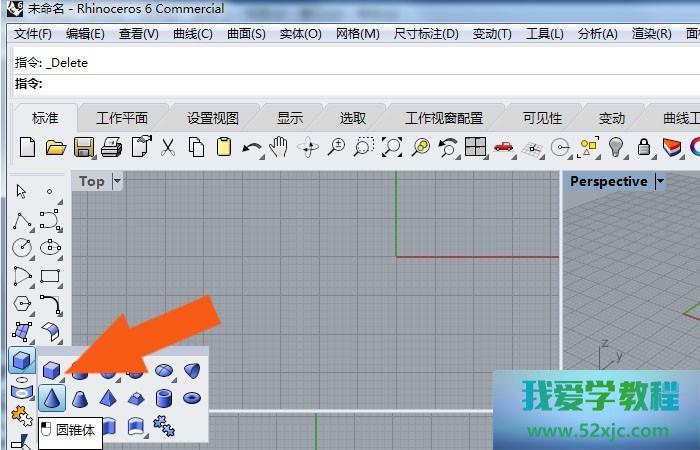Click the Box tool in the solids flyout

click(53, 371)
